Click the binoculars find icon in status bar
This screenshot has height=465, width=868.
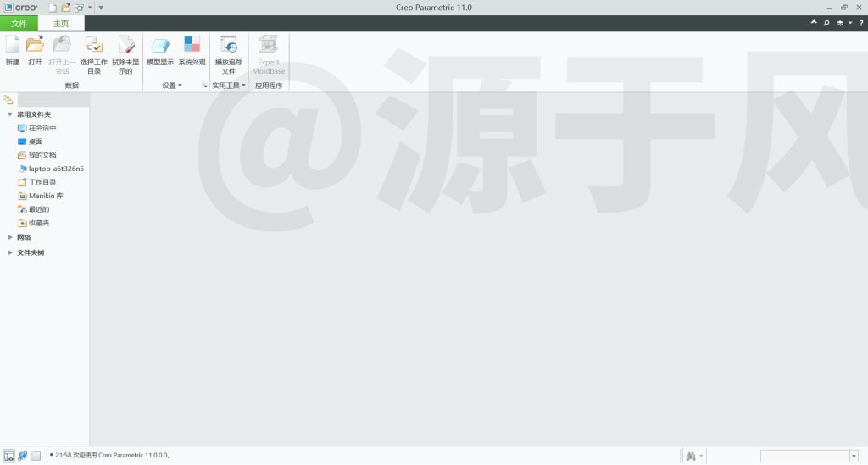(690, 457)
